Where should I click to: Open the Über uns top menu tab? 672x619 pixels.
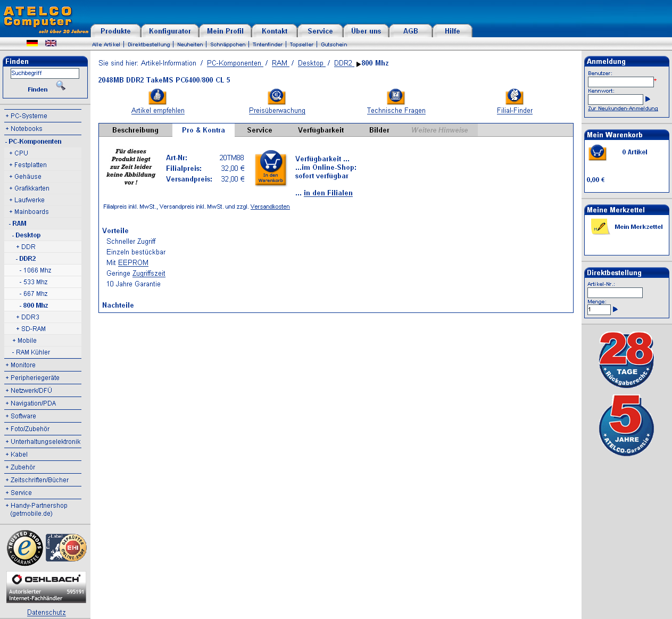[366, 31]
